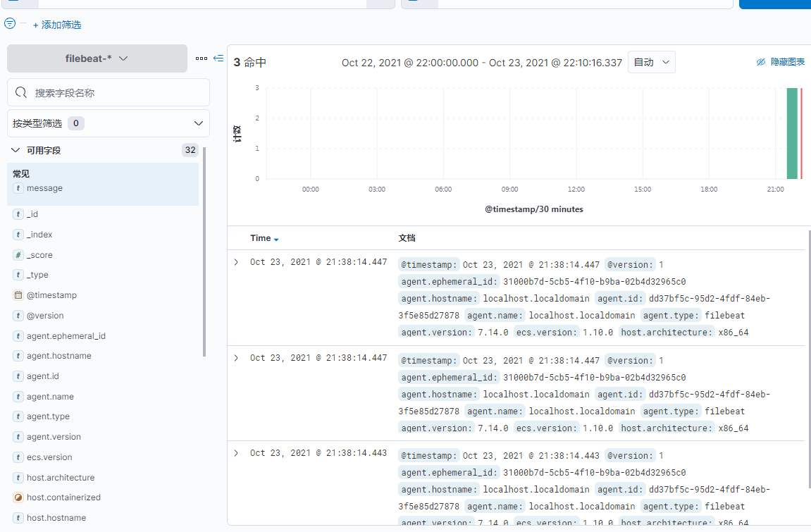
Task: Click the 32 available fields count badge
Action: [x=190, y=150]
